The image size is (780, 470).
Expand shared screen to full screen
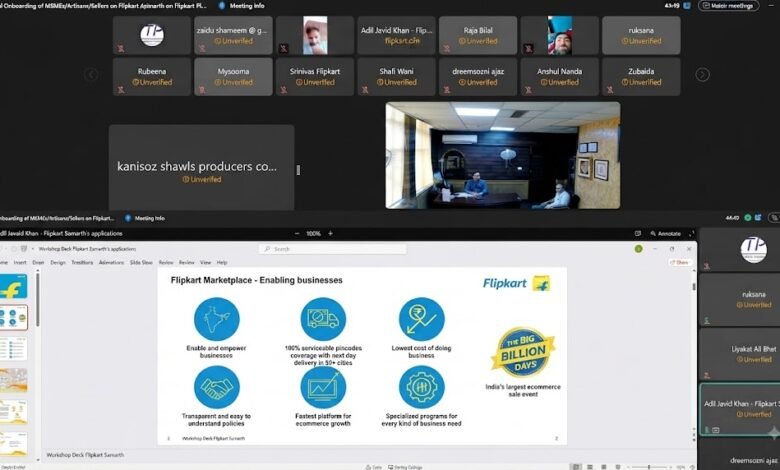(x=691, y=233)
